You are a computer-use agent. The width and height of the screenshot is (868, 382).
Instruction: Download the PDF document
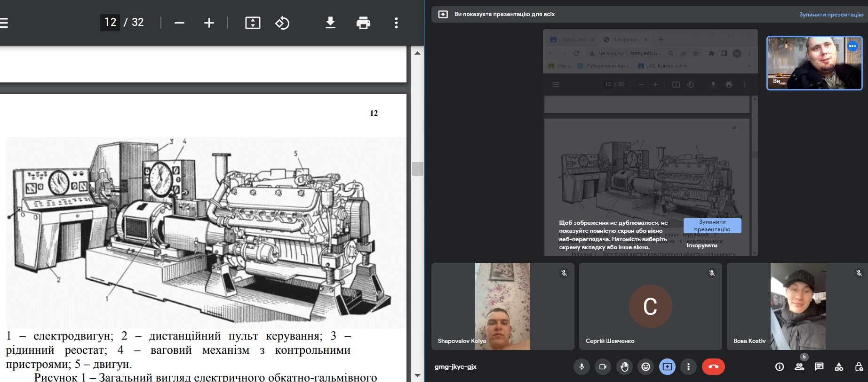click(x=330, y=23)
